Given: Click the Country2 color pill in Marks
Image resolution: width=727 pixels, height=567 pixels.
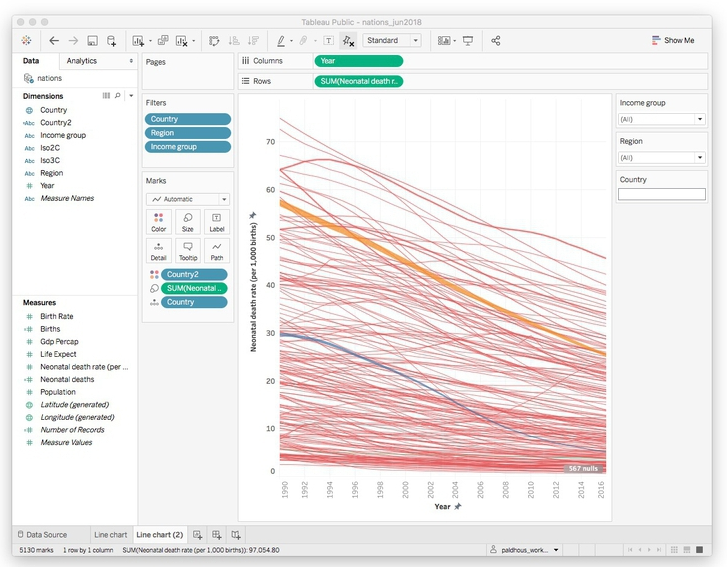Looking at the screenshot, I should pos(194,274).
